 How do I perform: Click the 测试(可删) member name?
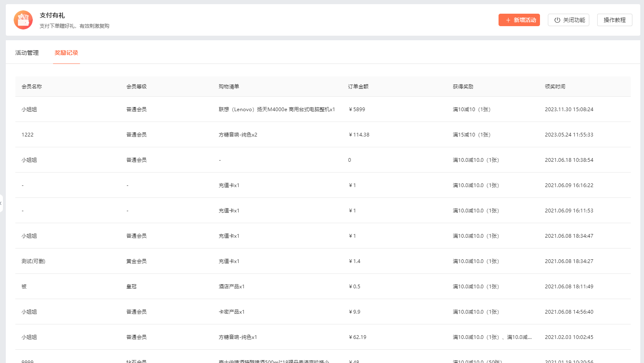pyautogui.click(x=33, y=261)
